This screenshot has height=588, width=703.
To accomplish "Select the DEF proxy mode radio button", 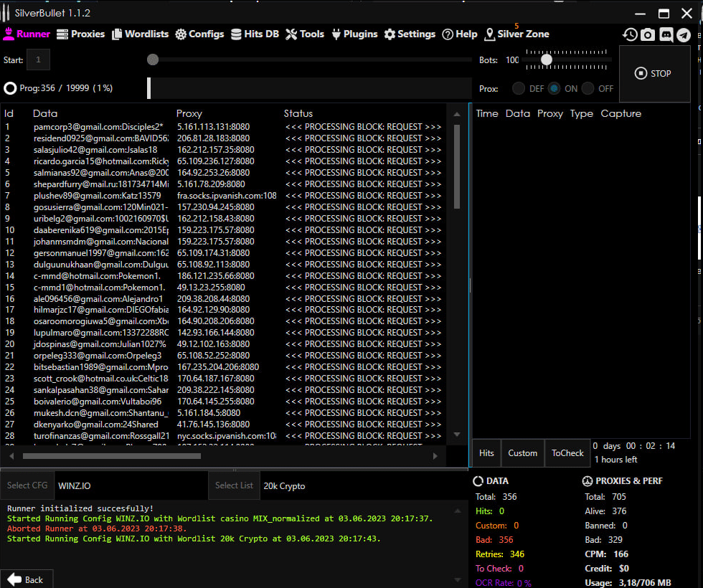I will pos(518,88).
